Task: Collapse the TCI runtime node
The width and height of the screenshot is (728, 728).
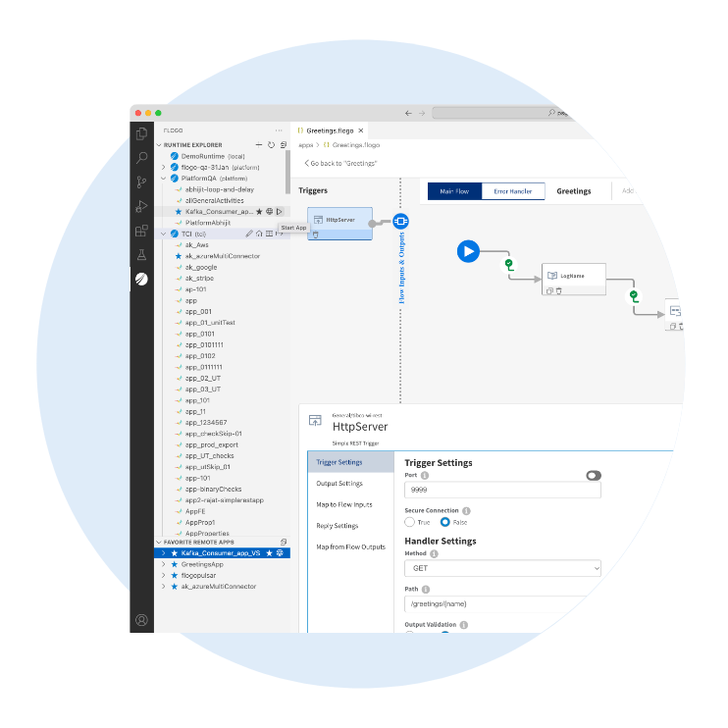Action: tap(164, 234)
